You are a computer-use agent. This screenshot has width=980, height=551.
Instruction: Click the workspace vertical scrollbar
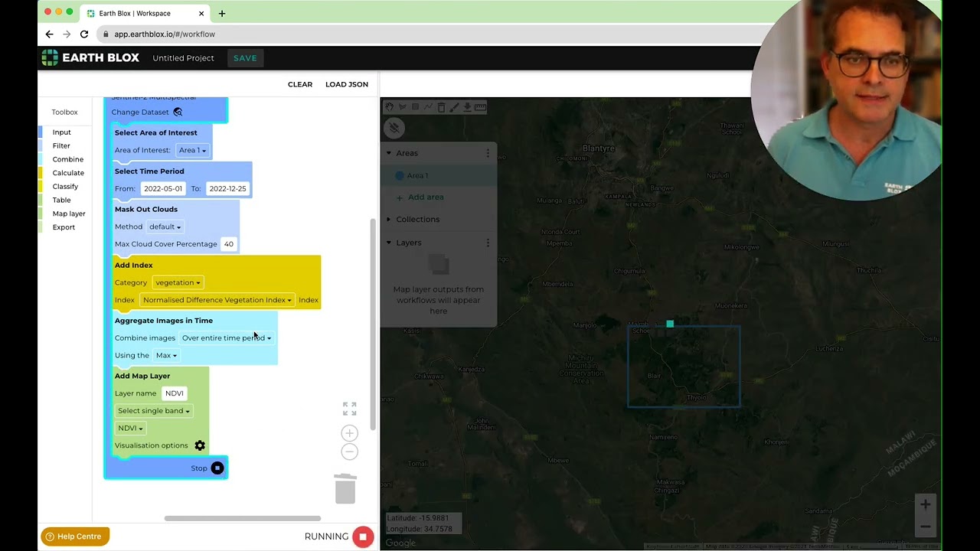373,324
